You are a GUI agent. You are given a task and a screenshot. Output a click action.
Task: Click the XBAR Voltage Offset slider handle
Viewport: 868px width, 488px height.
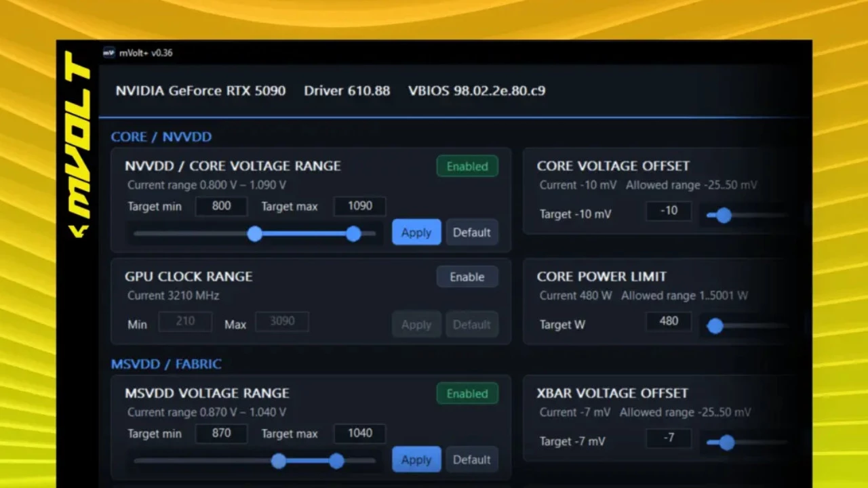[x=727, y=443]
